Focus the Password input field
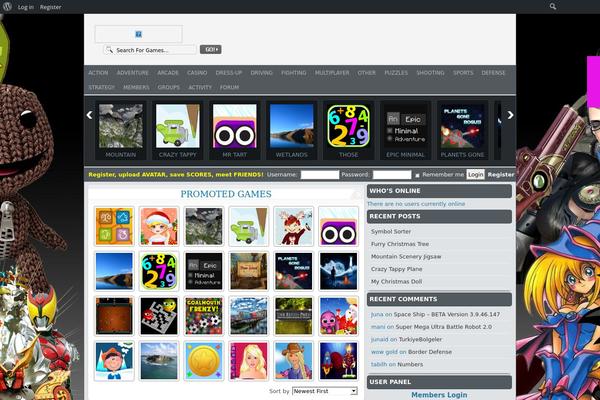Viewport: 600px width, 400px height. pyautogui.click(x=392, y=175)
